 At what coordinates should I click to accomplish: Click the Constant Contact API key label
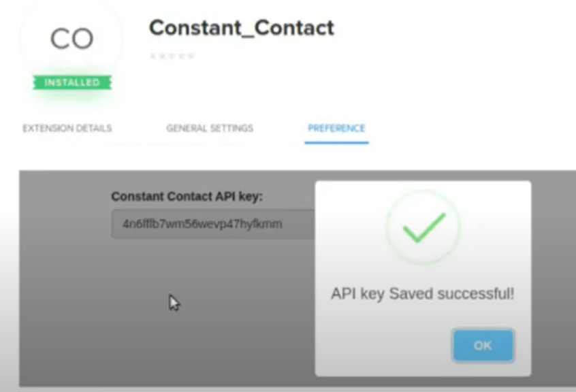coord(187,197)
